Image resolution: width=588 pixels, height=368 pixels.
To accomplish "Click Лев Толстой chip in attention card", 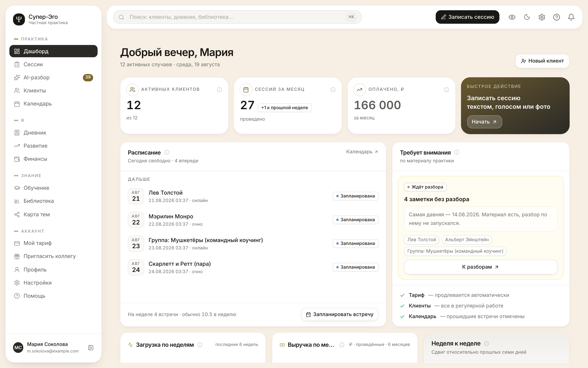I will [x=422, y=240].
